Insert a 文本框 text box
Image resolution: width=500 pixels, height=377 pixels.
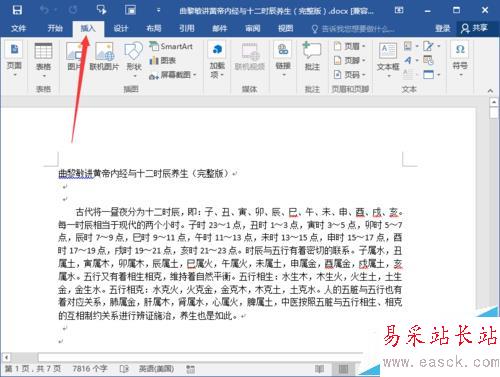coord(388,60)
